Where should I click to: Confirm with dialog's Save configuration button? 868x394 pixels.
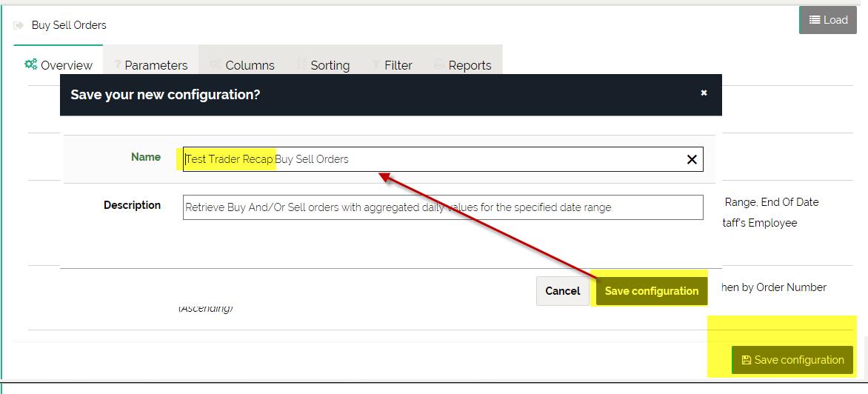651,291
